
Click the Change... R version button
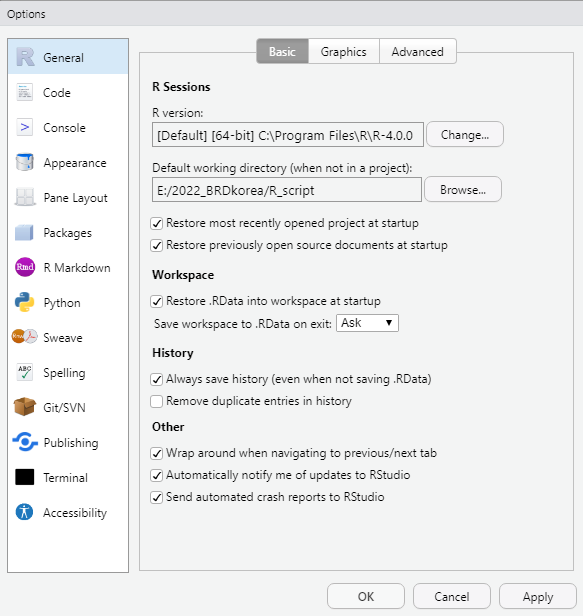click(465, 134)
